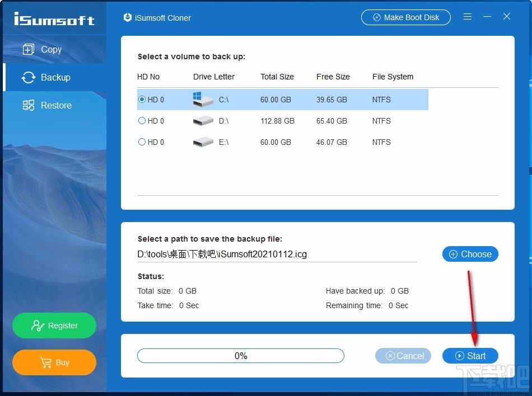Open the hamburger menu in title bar
Image resolution: width=532 pixels, height=396 pixels.
(468, 17)
